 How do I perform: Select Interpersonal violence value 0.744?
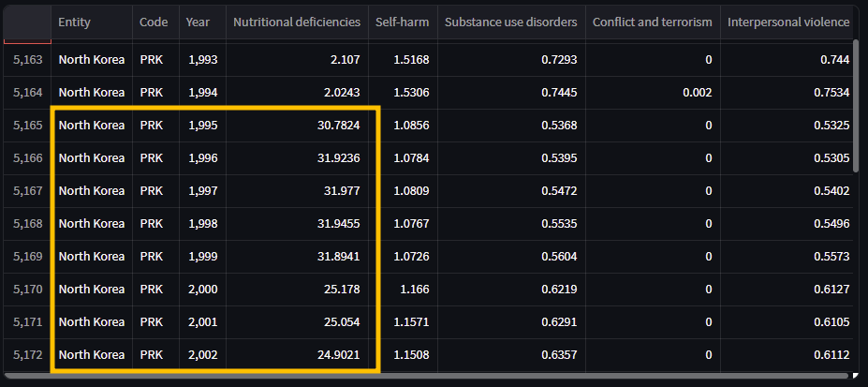click(787, 60)
